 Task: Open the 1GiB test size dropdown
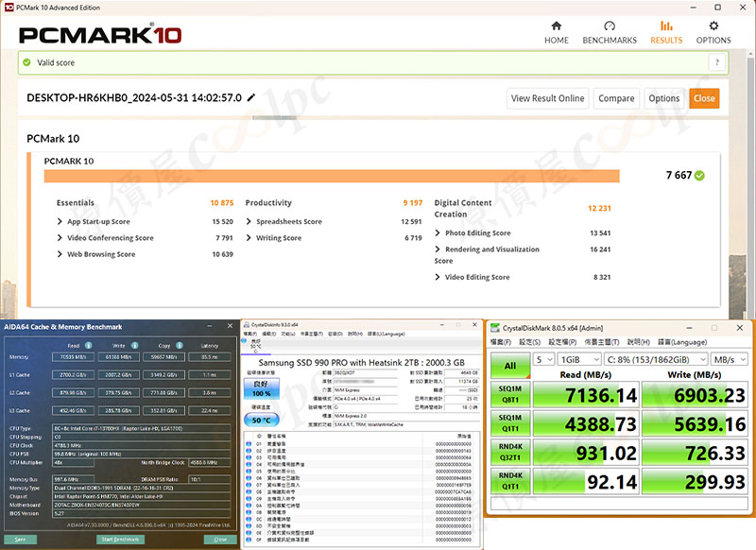pos(579,360)
